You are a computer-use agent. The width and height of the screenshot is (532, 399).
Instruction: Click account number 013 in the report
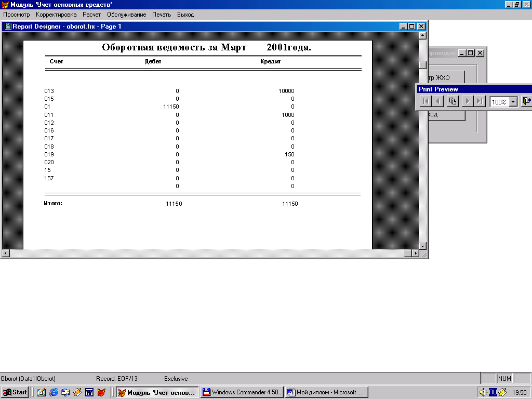coord(49,91)
